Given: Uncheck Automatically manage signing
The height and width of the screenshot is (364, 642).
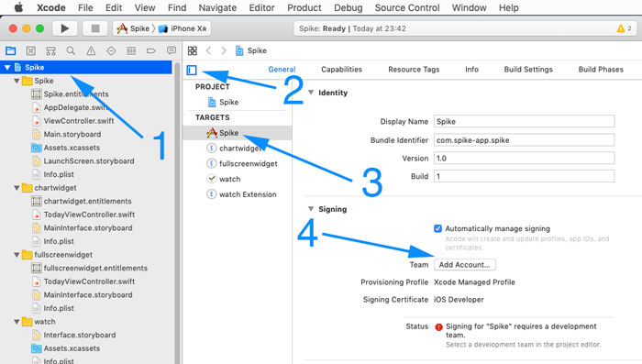Looking at the screenshot, I should 437,228.
